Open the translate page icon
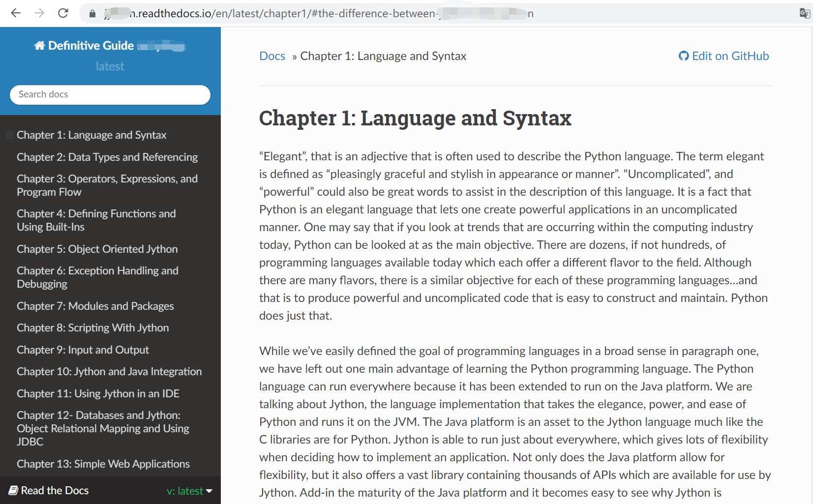The image size is (813, 504). pos(804,13)
